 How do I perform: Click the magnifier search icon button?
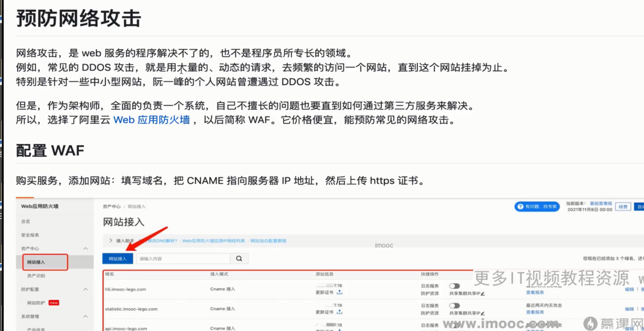point(239,259)
